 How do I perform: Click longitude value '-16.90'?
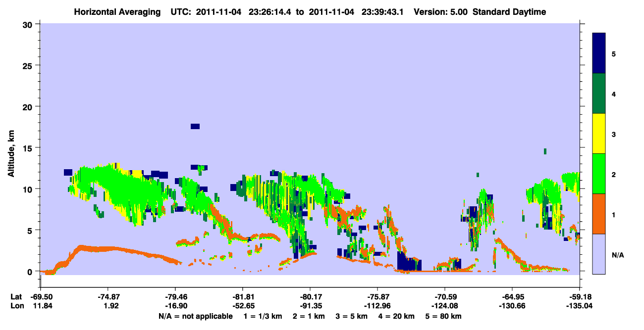pyautogui.click(x=175, y=306)
